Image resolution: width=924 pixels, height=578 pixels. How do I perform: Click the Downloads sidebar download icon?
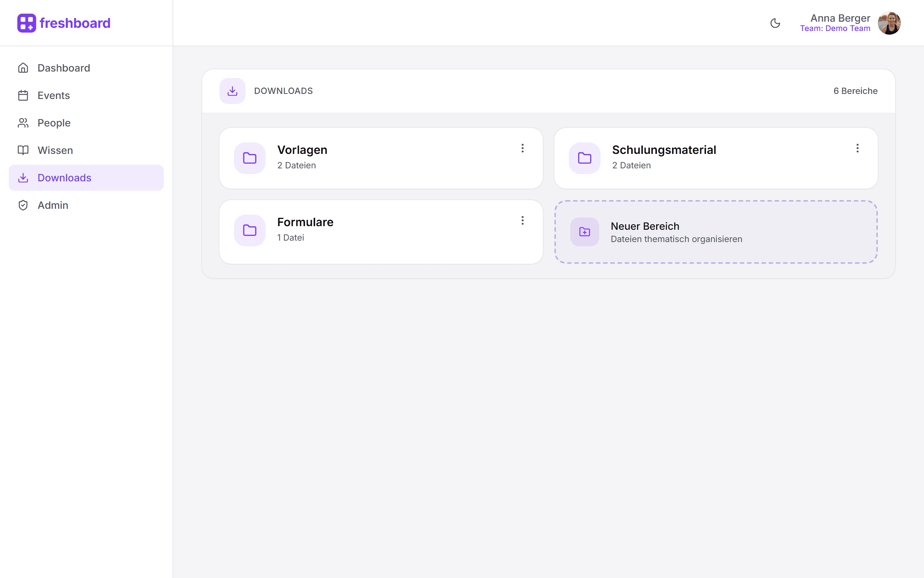[x=23, y=178]
